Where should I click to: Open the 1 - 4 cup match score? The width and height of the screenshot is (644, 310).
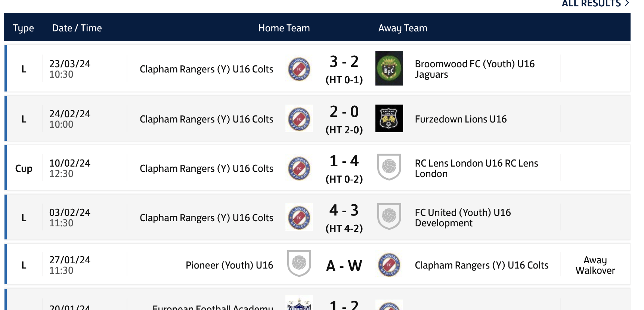tap(344, 161)
